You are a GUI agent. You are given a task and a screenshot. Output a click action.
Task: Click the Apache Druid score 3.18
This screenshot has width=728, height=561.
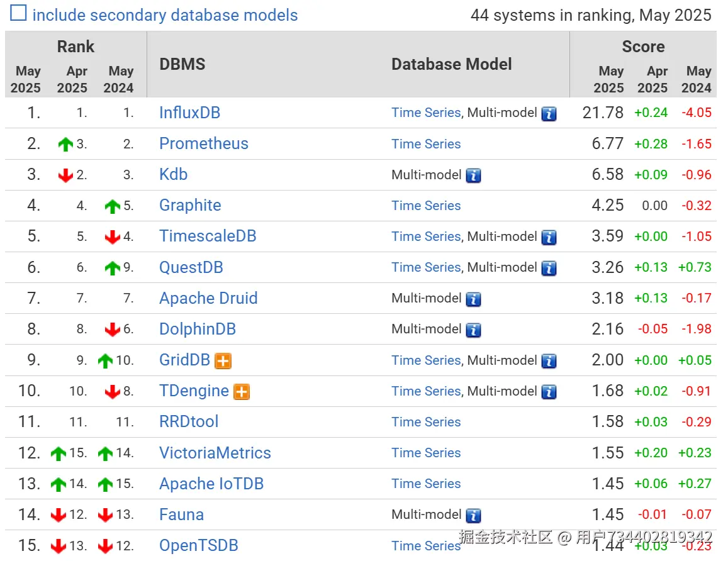click(607, 298)
